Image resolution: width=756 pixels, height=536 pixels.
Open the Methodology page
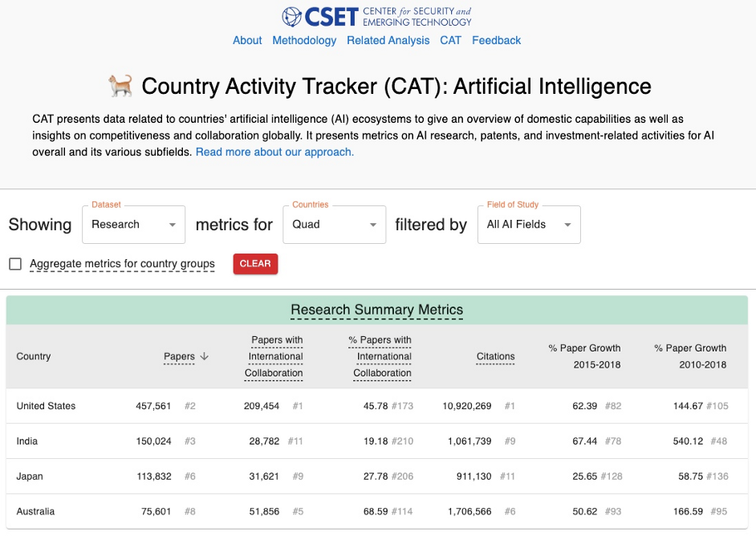point(304,40)
